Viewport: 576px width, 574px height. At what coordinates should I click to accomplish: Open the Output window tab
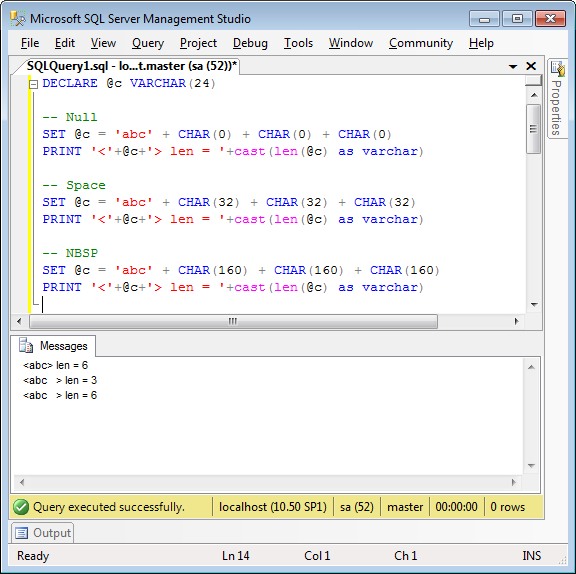click(43, 533)
